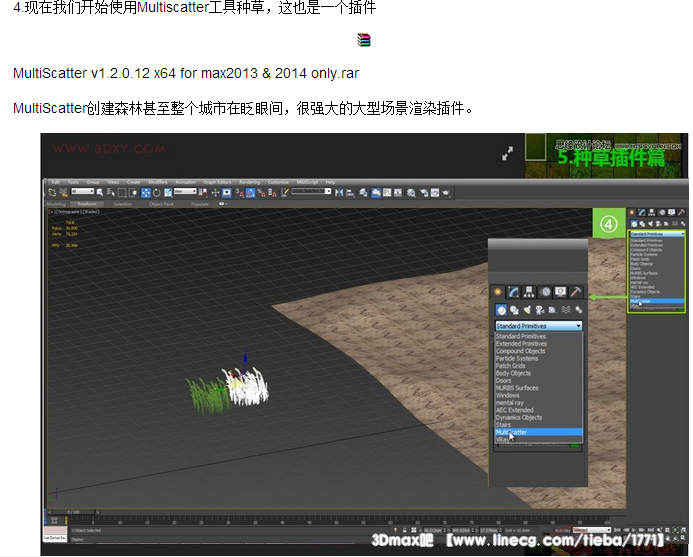This screenshot has height=557, width=693.
Task: Select Geometry category button in enlarged panel
Action: [501, 310]
